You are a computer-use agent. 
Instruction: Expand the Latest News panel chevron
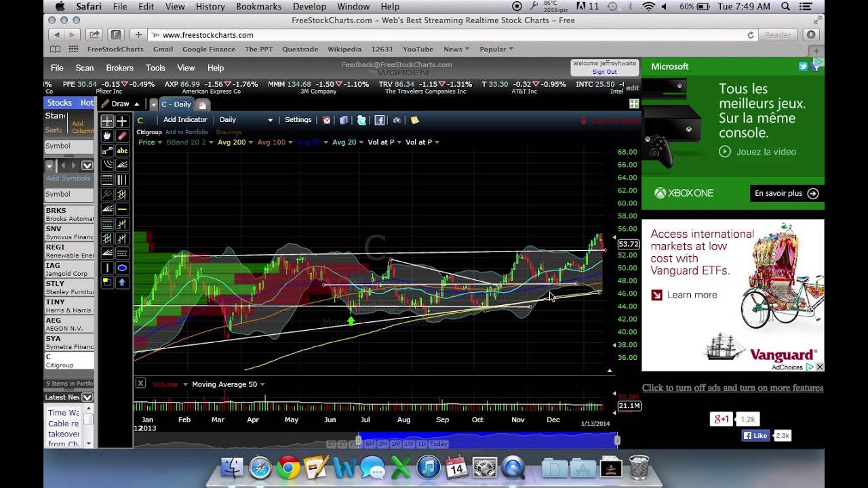tap(87, 397)
